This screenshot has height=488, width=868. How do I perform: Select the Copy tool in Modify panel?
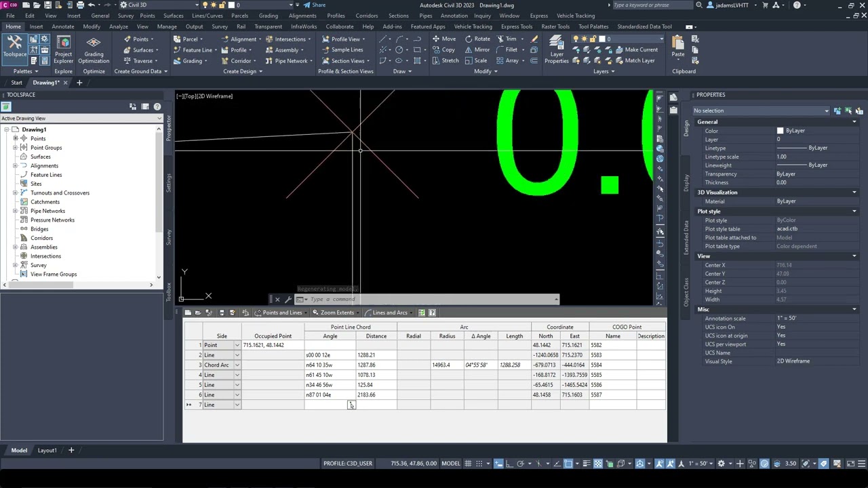point(443,49)
